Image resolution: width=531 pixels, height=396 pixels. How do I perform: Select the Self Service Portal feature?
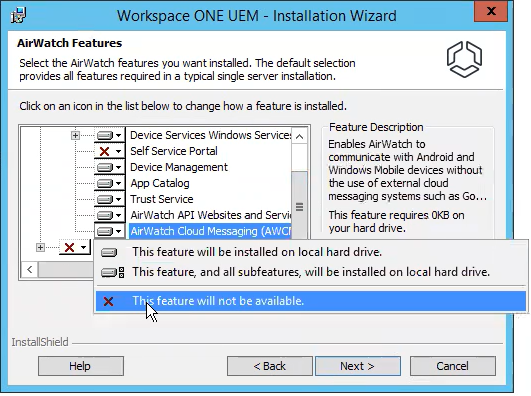174,151
